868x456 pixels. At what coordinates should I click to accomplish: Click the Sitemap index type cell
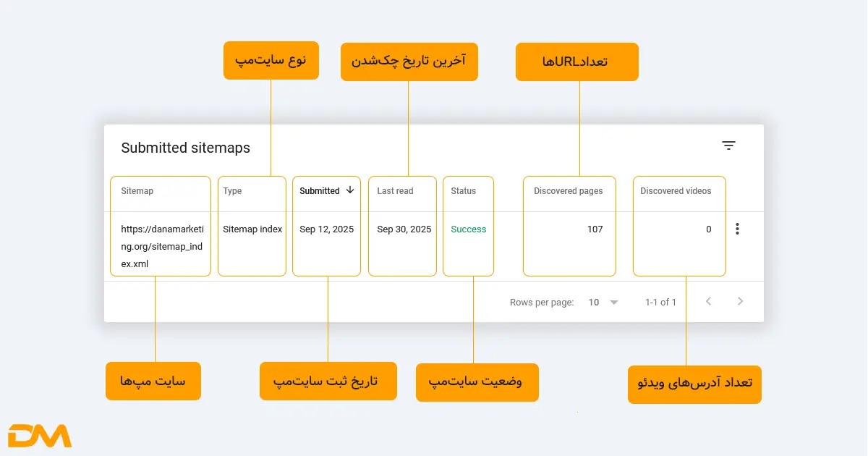click(x=252, y=229)
